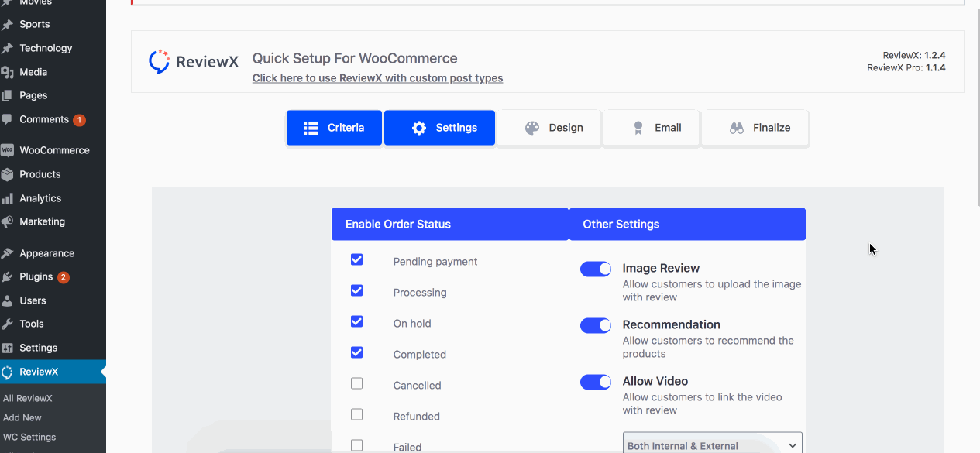Image resolution: width=980 pixels, height=453 pixels.
Task: Click the ReviewX logo icon in header
Action: pyautogui.click(x=159, y=61)
